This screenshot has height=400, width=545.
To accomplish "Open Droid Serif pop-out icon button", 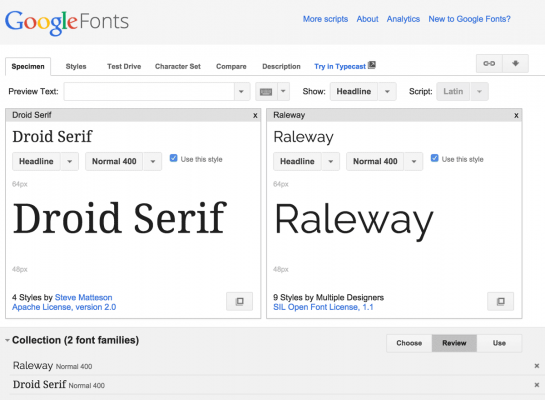I will (239, 301).
